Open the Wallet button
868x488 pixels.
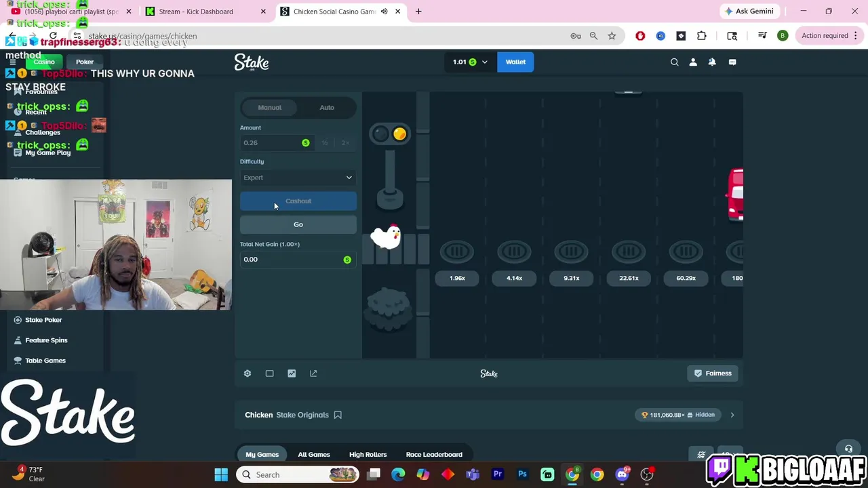pyautogui.click(x=515, y=62)
